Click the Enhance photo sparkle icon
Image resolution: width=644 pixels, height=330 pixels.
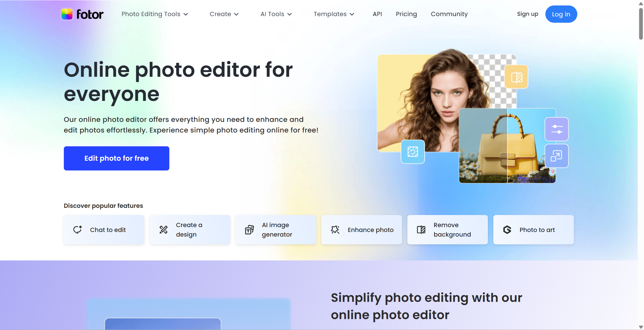pyautogui.click(x=335, y=230)
